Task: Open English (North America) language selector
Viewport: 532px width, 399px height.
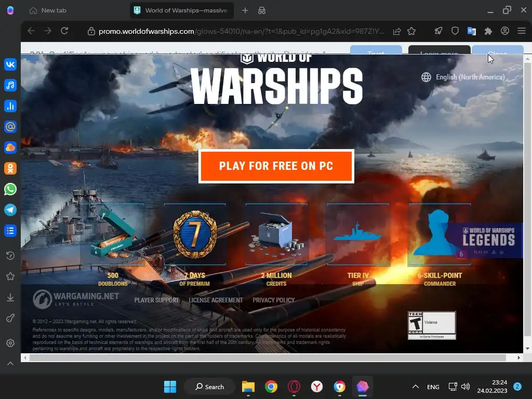Action: pos(463,77)
